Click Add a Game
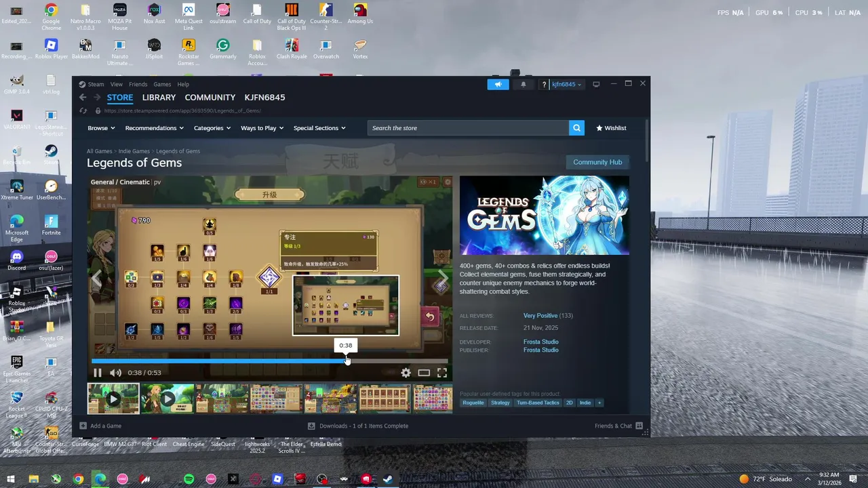The image size is (868, 488). coord(100,426)
